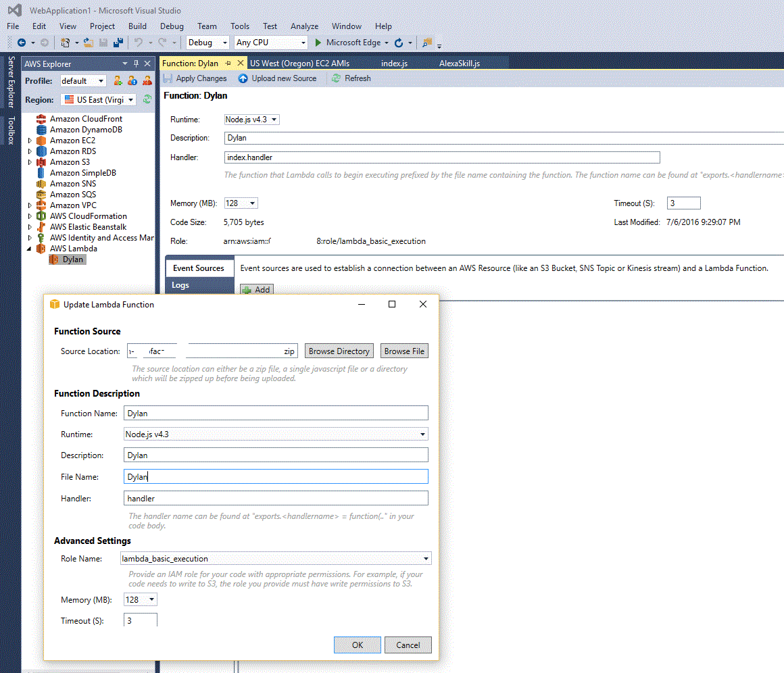This screenshot has width=784, height=673.
Task: Click the Open File folder icon
Action: coord(89,43)
